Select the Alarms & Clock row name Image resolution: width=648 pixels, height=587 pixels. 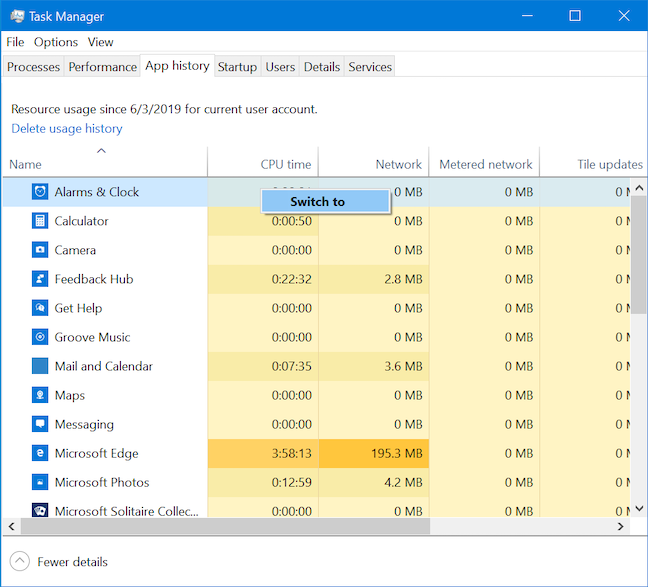97,192
